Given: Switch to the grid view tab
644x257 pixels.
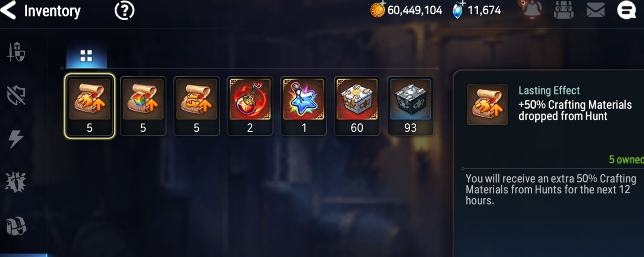Looking at the screenshot, I should 86,56.
